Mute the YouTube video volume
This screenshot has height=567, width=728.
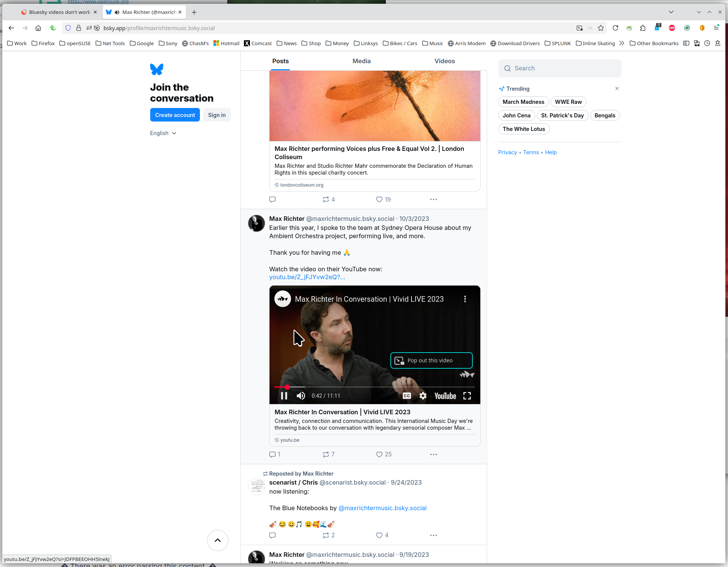pyautogui.click(x=301, y=396)
